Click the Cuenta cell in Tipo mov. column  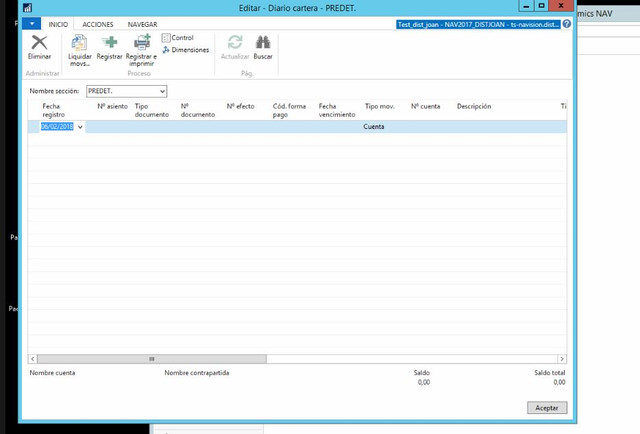tap(373, 127)
